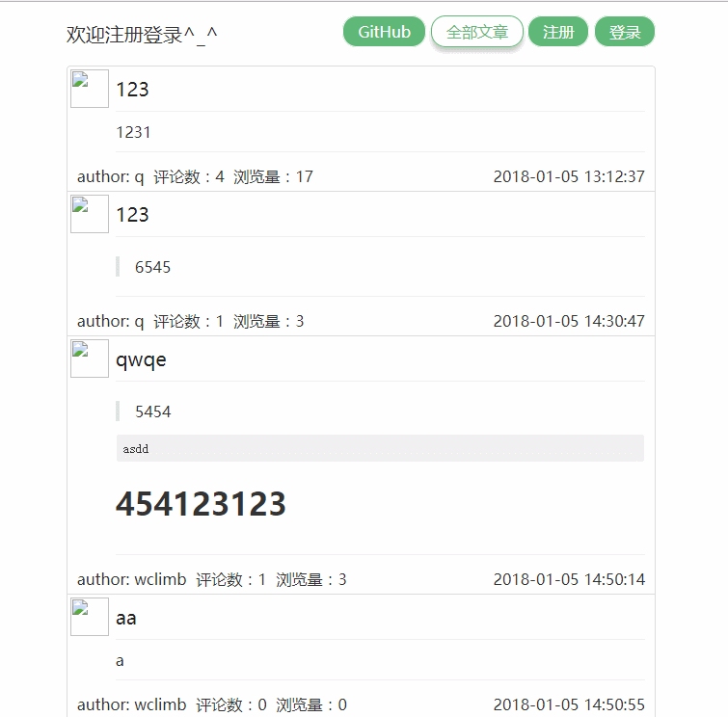Click author q on post dated 14:30:47
This screenshot has width=728, height=717.
[x=111, y=321]
